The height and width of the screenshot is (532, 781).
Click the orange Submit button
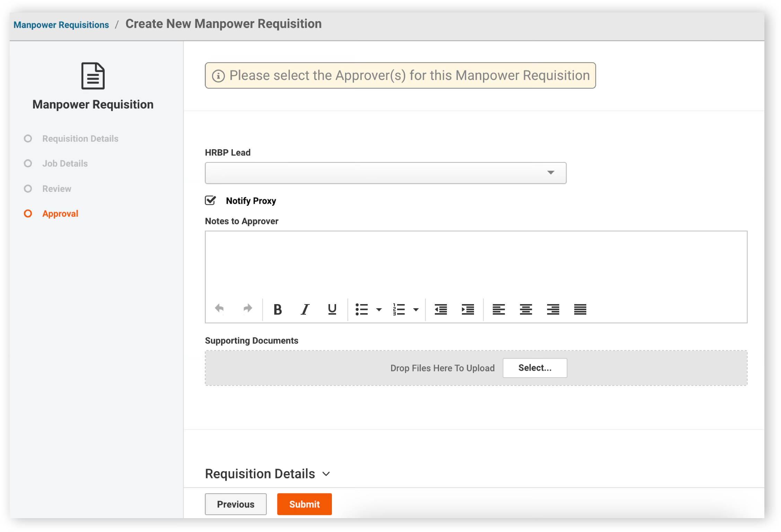click(x=305, y=504)
